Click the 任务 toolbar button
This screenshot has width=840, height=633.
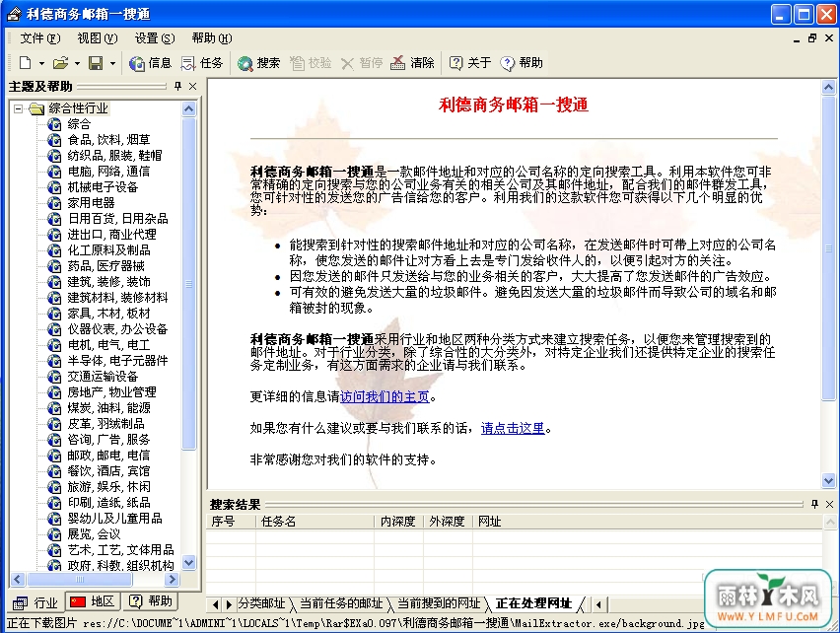[x=201, y=63]
